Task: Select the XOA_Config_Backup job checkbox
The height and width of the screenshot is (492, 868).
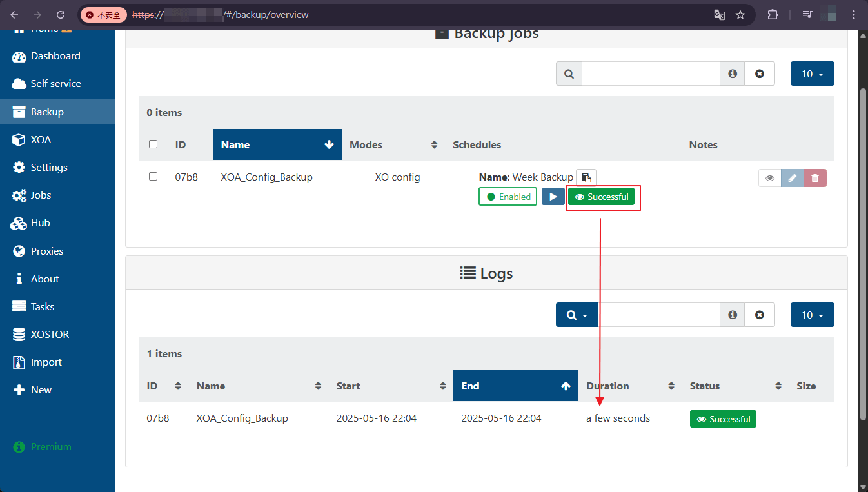Action: (x=153, y=176)
